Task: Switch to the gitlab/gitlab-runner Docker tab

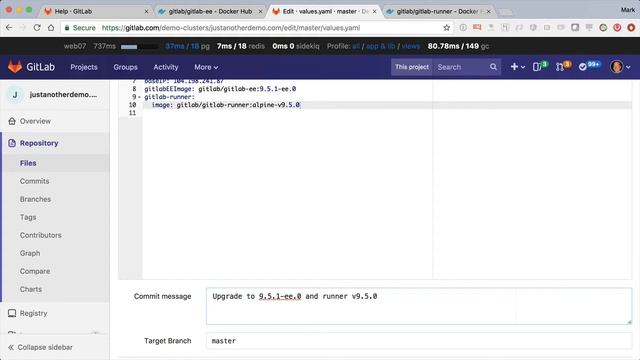Action: pyautogui.click(x=439, y=11)
